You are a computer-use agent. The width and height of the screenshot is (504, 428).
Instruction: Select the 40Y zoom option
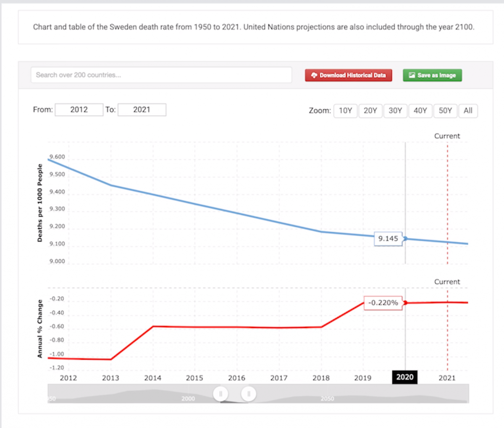click(x=420, y=111)
